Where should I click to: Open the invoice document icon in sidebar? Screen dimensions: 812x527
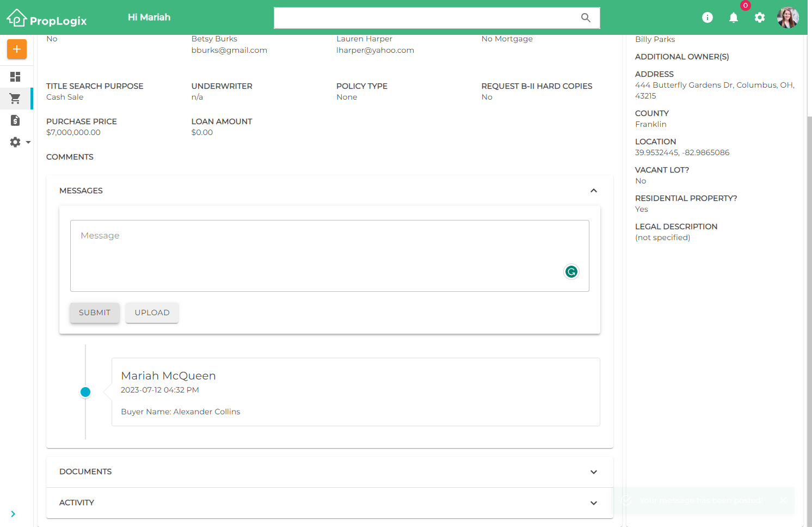tap(15, 120)
